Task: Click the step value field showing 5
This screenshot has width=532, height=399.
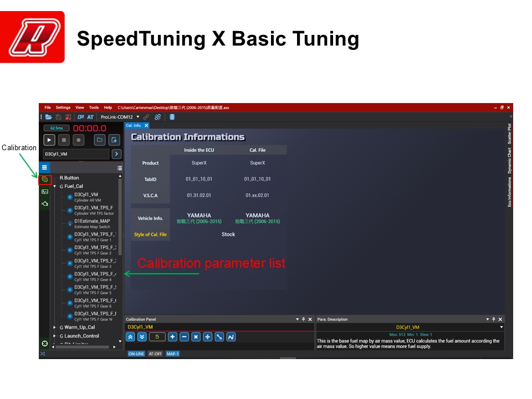Action: click(x=157, y=337)
